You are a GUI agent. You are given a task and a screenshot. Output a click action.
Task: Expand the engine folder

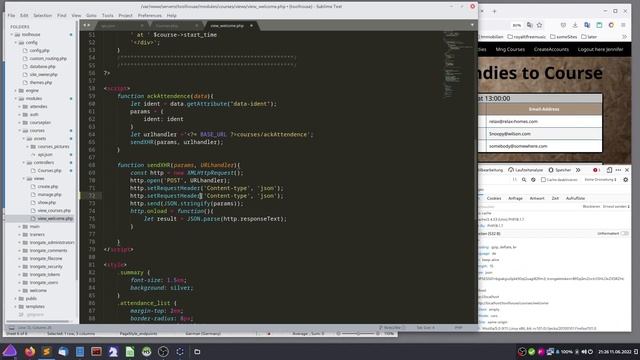click(16, 91)
